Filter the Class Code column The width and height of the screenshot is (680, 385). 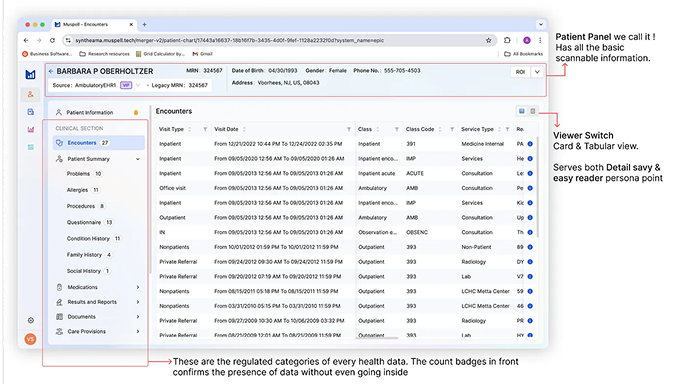[x=452, y=129]
